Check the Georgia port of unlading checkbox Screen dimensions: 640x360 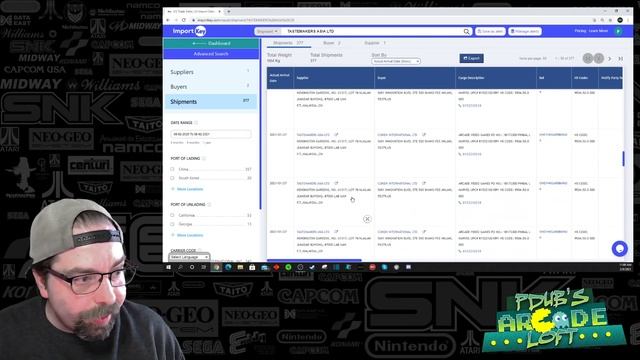click(x=172, y=224)
